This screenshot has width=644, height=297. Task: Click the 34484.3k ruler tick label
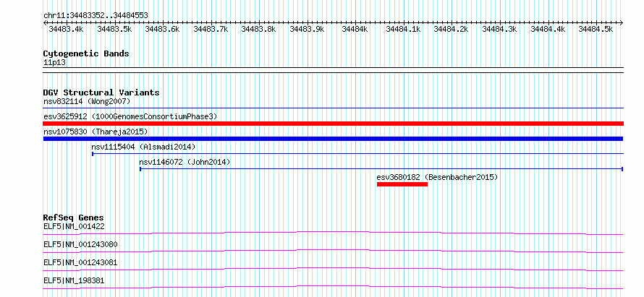(499, 29)
